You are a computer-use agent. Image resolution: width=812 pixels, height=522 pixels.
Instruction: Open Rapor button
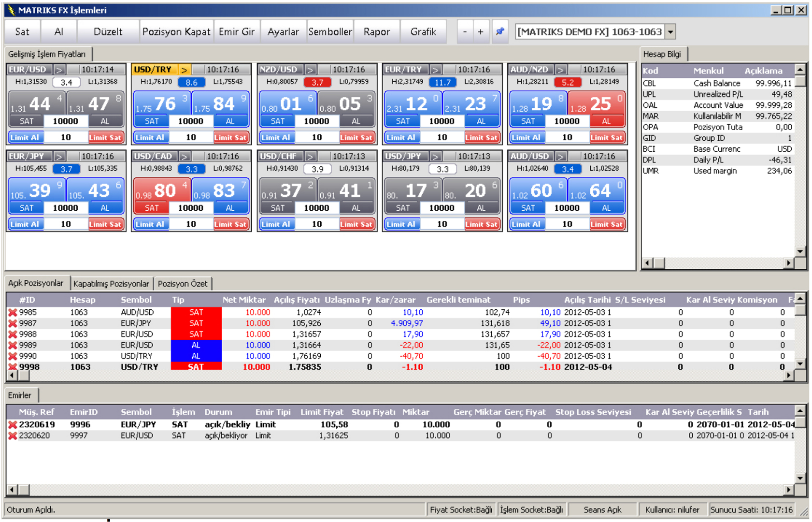(377, 32)
